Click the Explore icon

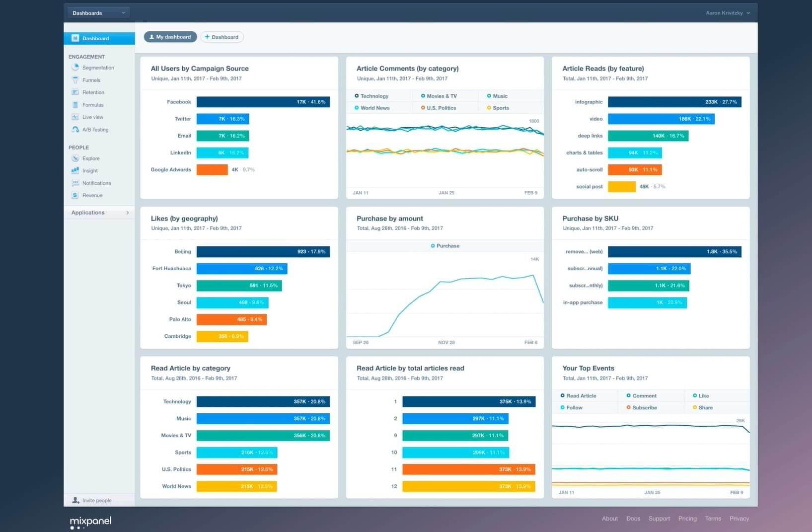(75, 158)
